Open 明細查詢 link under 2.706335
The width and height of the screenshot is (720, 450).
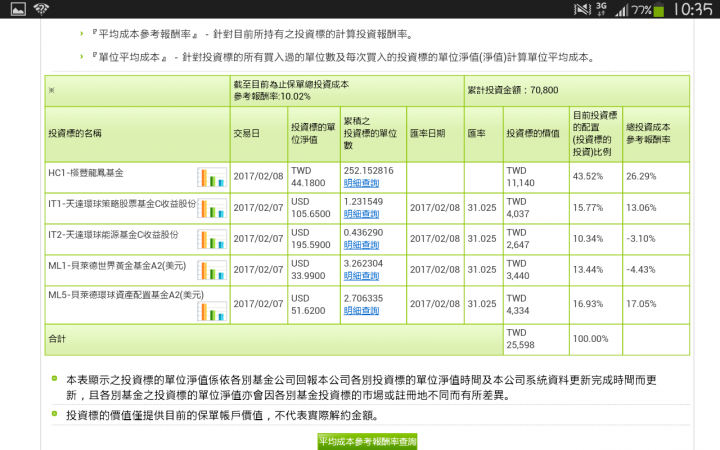361,311
